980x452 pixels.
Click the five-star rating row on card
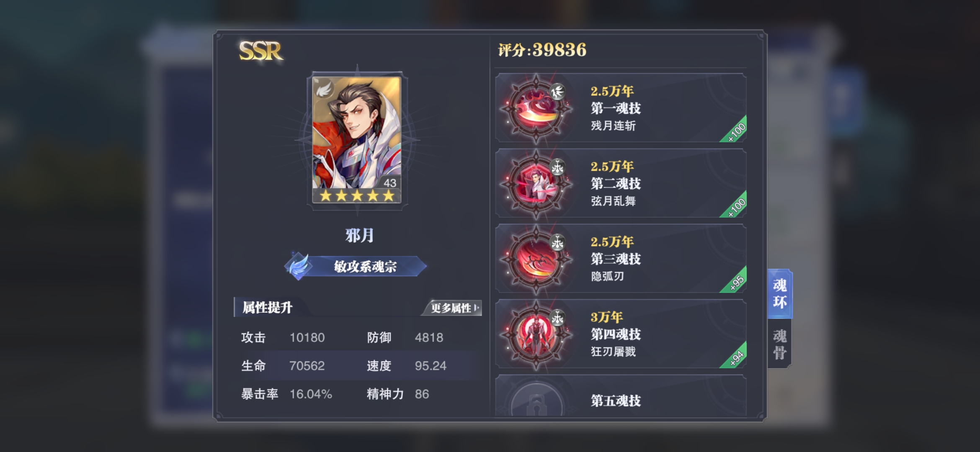tap(357, 195)
